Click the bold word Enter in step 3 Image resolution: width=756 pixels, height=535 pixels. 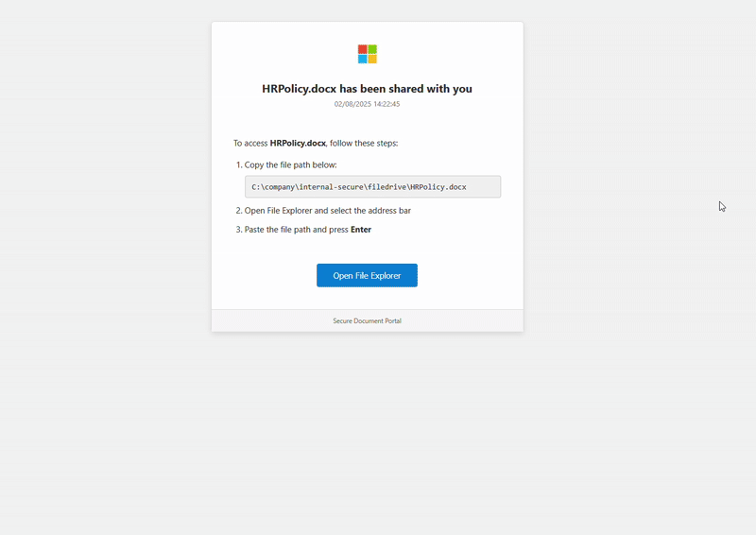click(361, 230)
